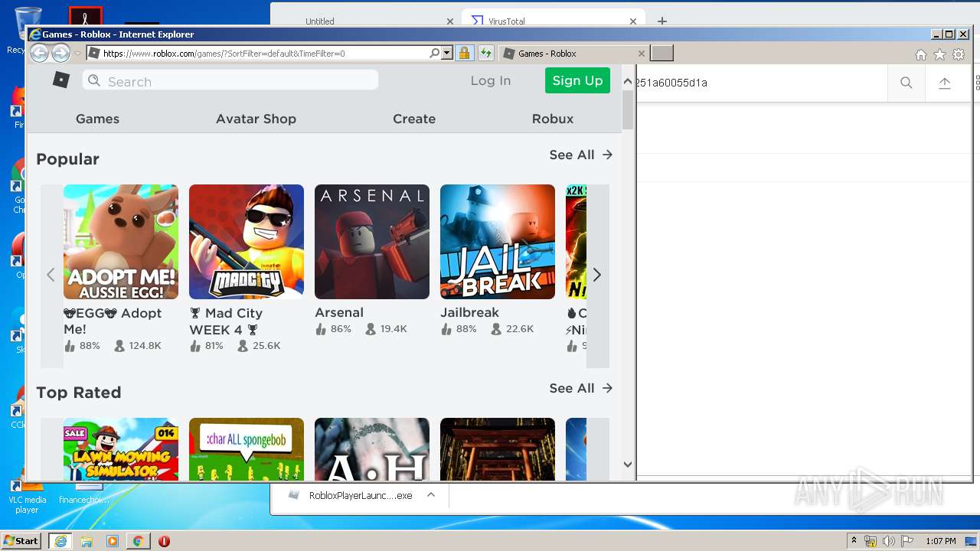Screen dimensions: 980x551
Task: Show the previous Popular games with left arrow
Action: [x=51, y=275]
